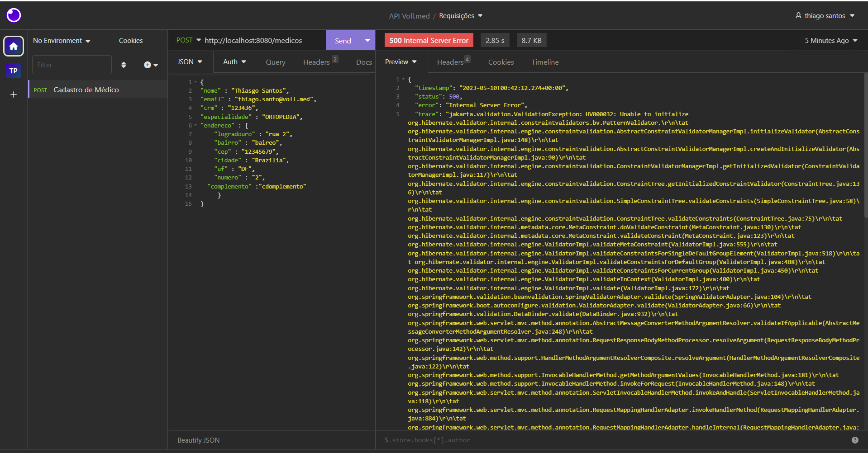Viewport: 868px width, 453px height.
Task: Click the response timestamp value
Action: 512,88
